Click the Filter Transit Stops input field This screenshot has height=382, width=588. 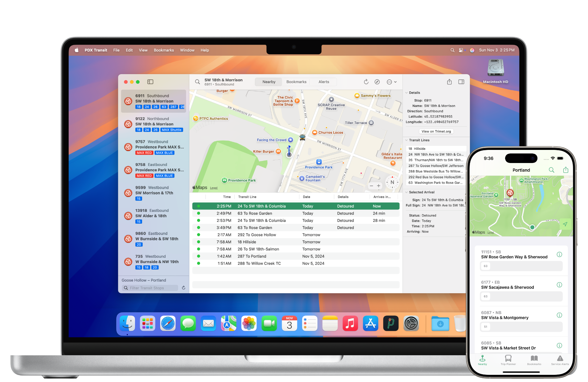(151, 287)
